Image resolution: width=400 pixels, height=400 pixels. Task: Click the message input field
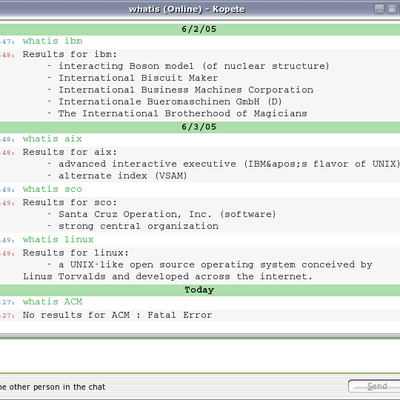point(200,356)
